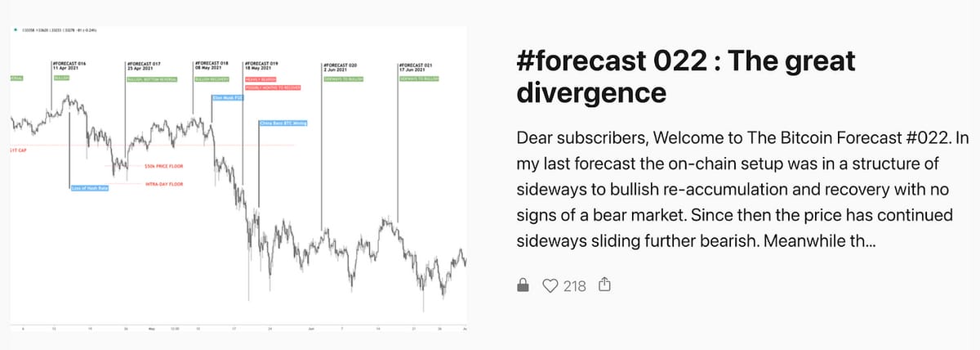Open the '#forecast 022 : The great divergence' title
Viewport: 980px width, 350px height.
686,76
